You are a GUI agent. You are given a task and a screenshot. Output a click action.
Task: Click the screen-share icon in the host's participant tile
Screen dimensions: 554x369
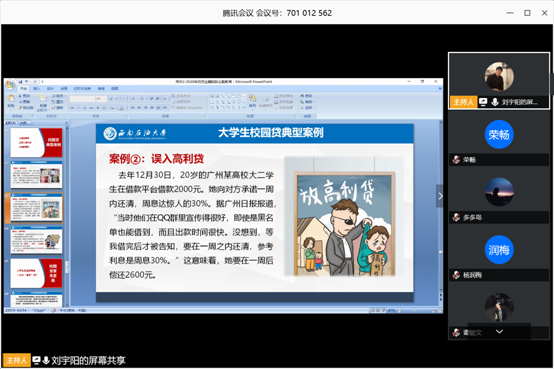pos(483,102)
